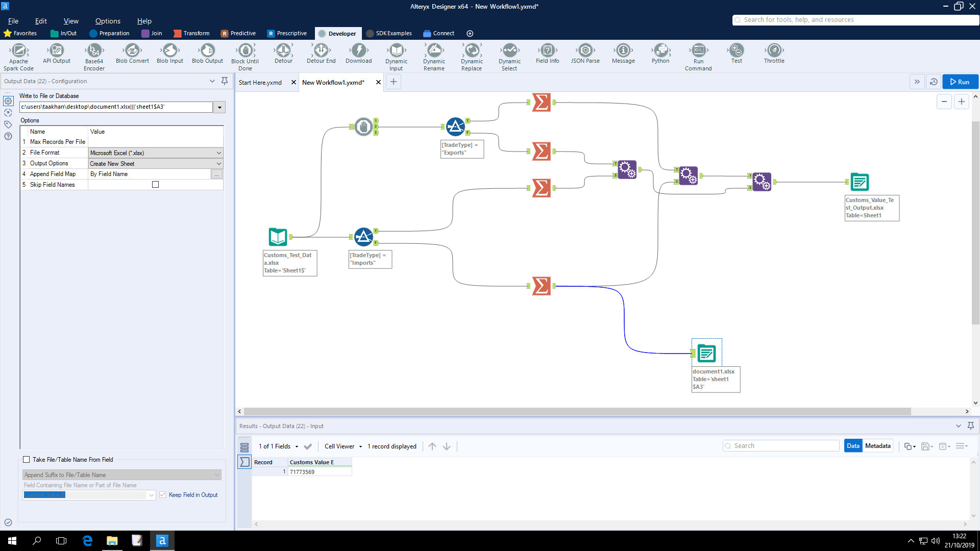The height and width of the screenshot is (551, 980).
Task: Select the Download tool
Action: click(x=359, y=53)
